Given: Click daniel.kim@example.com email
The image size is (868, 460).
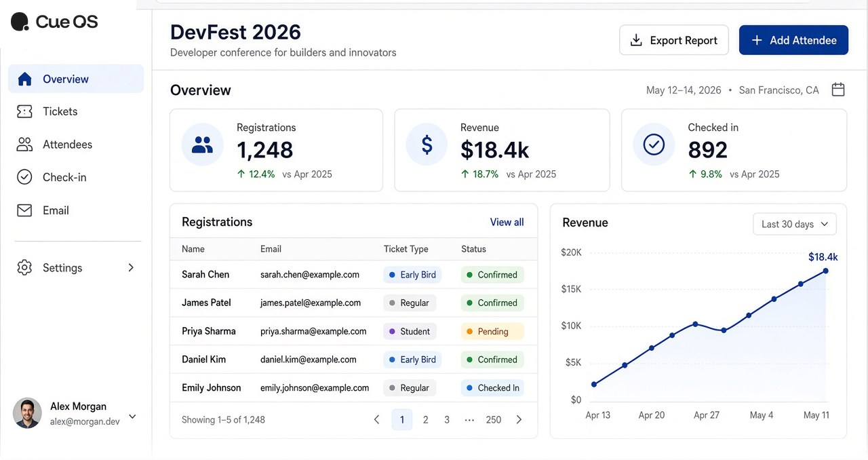Looking at the screenshot, I should [x=309, y=360].
